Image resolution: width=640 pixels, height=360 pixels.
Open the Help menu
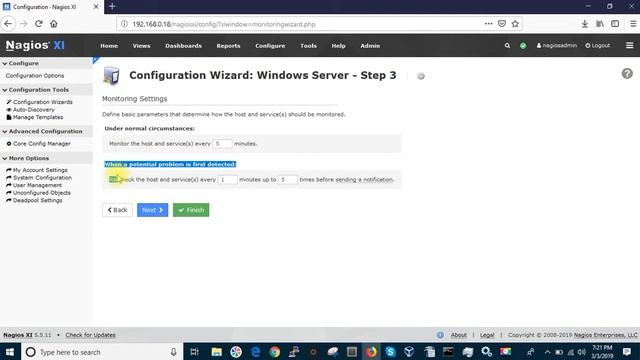click(338, 46)
